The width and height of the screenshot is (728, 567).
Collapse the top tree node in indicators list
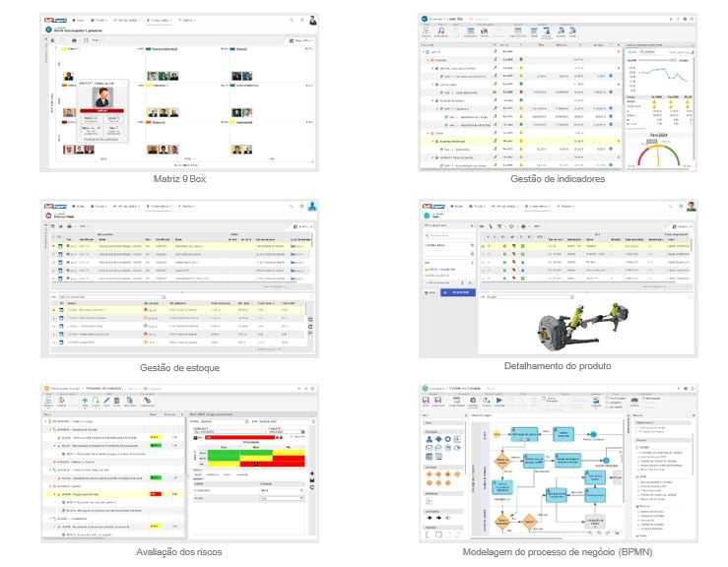(424, 50)
